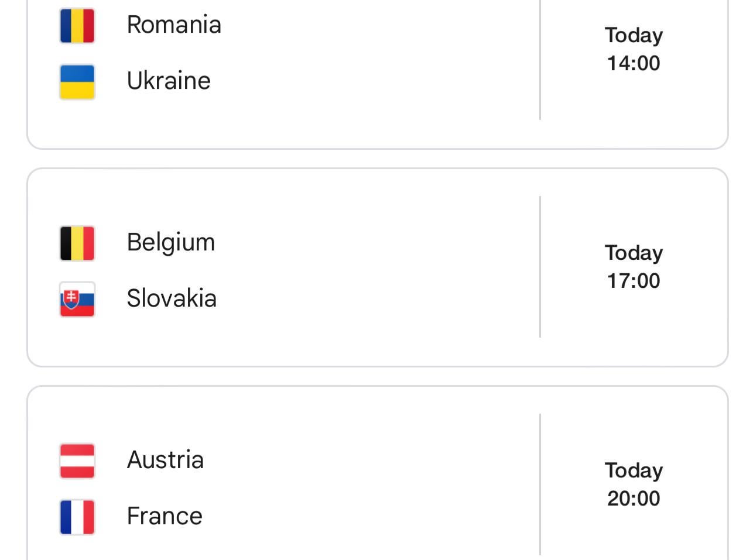Click the Today 17:00 kickoff time

coord(633,267)
